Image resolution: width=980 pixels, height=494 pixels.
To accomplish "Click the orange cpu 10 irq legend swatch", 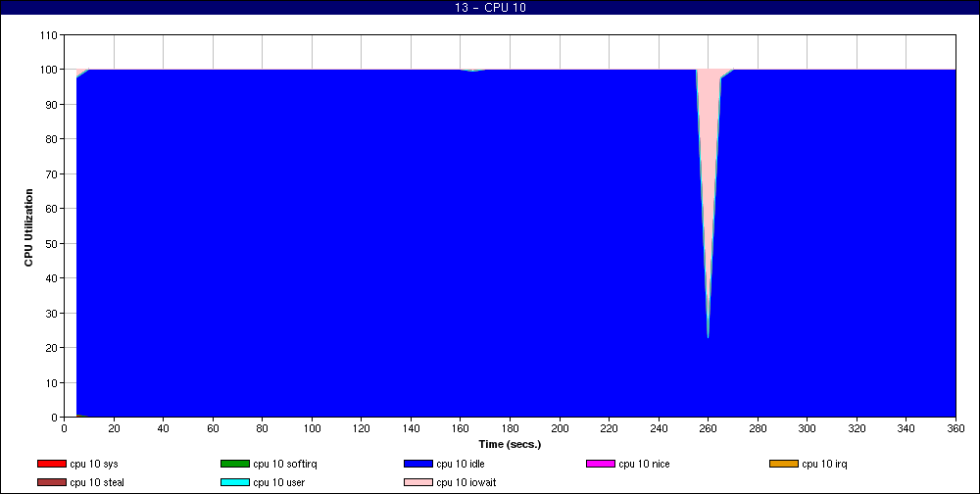I will [x=784, y=464].
